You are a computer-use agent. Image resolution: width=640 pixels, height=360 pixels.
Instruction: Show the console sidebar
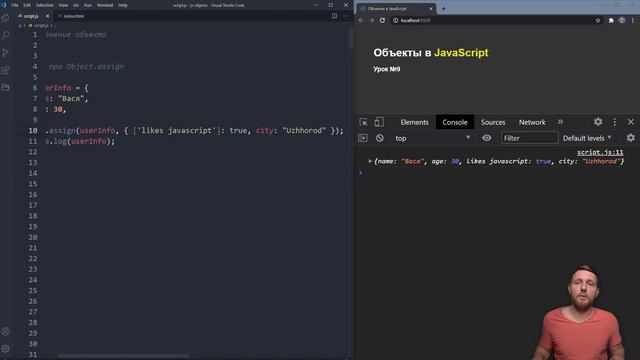pyautogui.click(x=363, y=138)
